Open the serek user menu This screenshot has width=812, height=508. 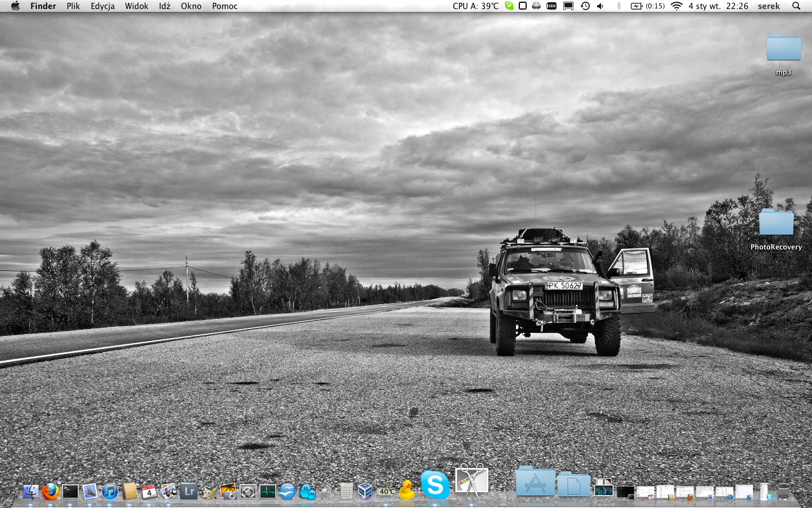[x=769, y=6]
